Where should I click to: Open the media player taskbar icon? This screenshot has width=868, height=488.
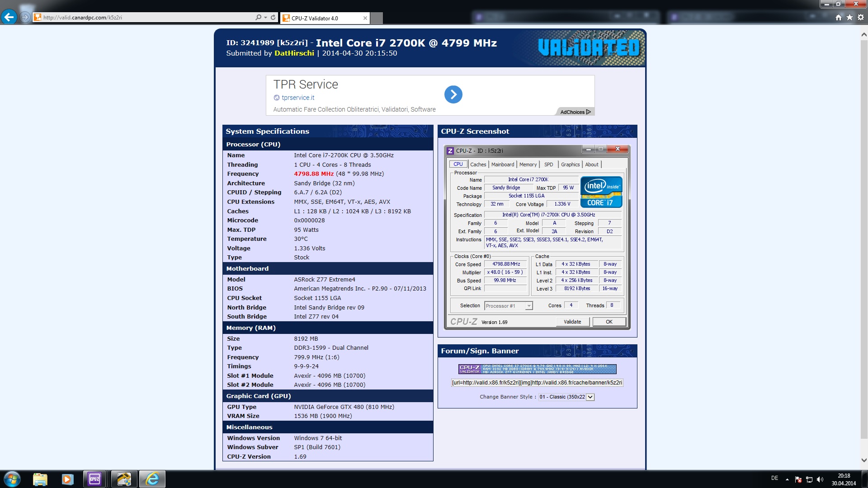coord(67,479)
